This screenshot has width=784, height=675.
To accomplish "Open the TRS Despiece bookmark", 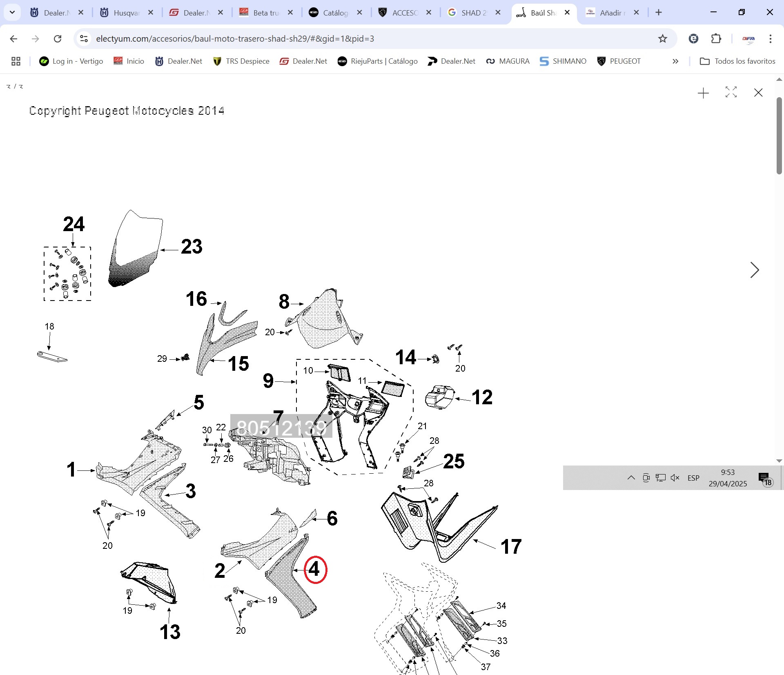I will click(x=241, y=61).
